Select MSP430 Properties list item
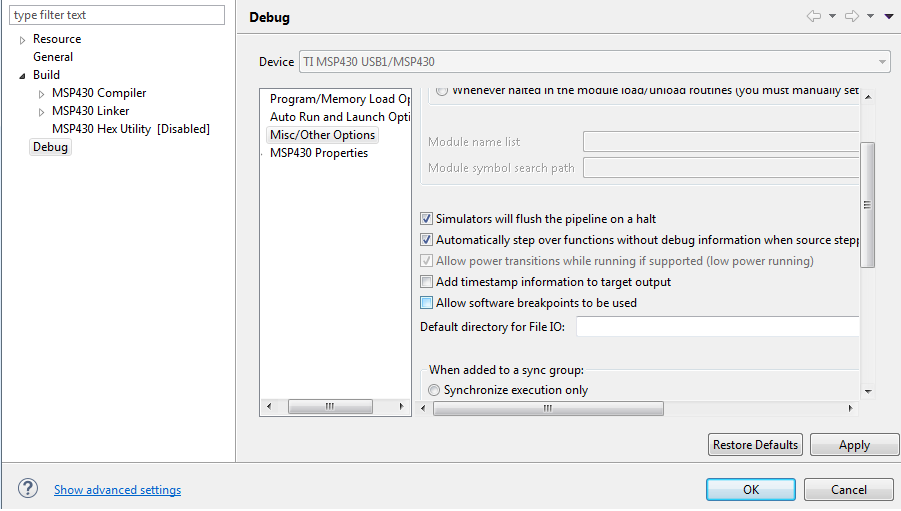Image resolution: width=901 pixels, height=511 pixels. 318,153
